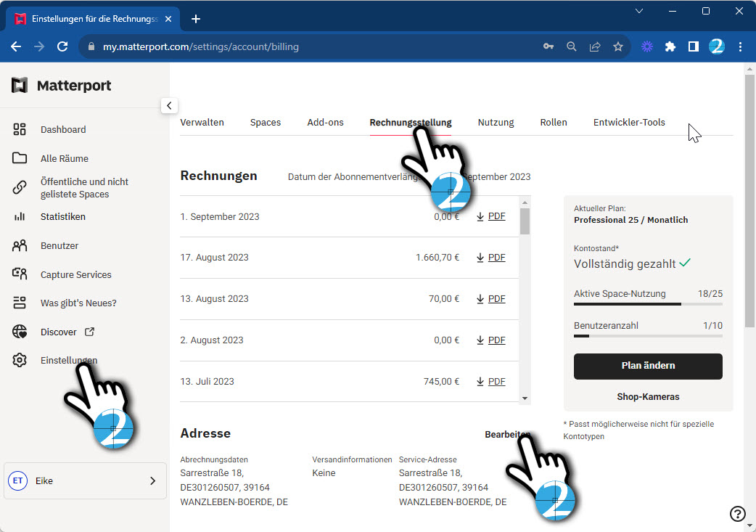The image size is (756, 532).
Task: Bookmark this page with the star
Action: point(618,46)
